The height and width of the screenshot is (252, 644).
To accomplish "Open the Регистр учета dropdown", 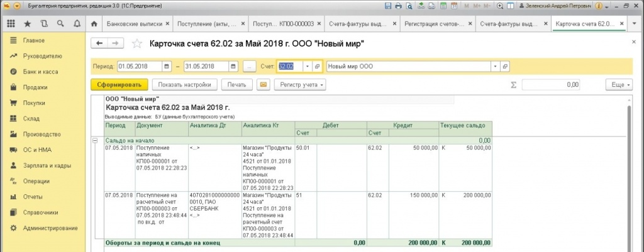I will click(299, 84).
